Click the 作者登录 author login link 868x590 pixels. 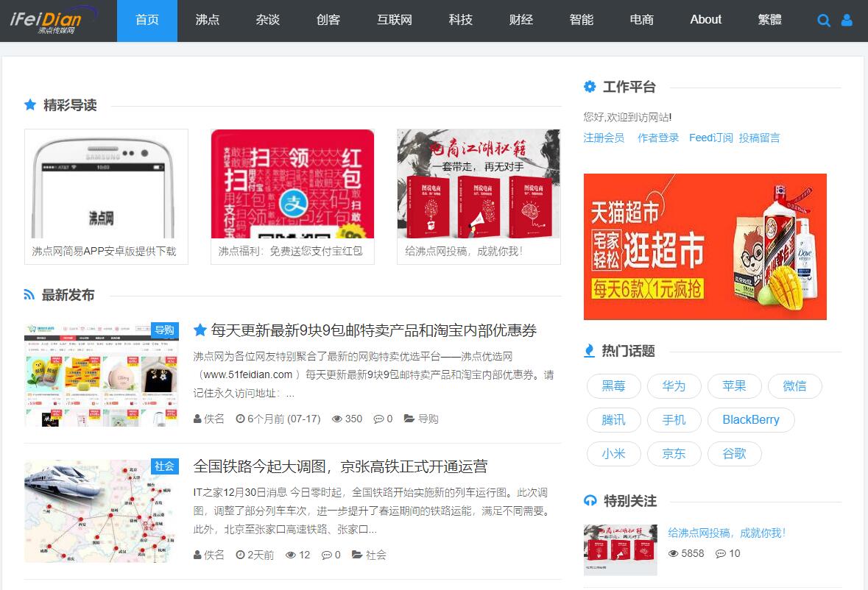coord(658,138)
